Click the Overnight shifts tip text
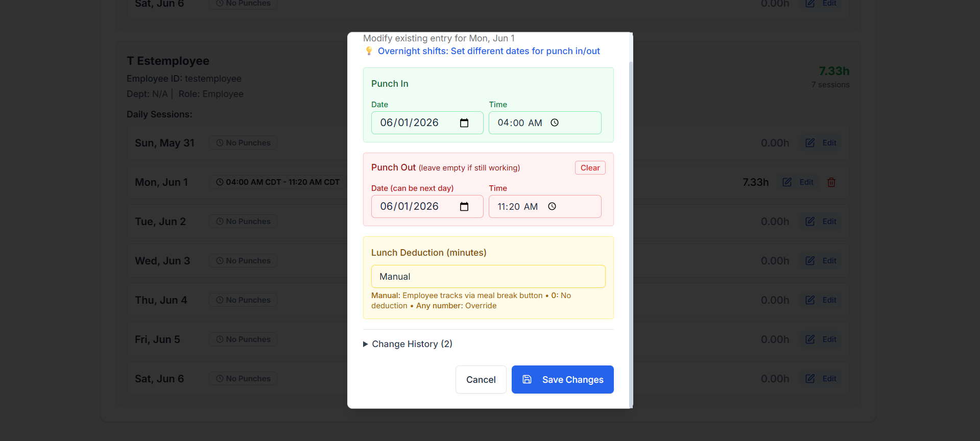Screen dimensions: 980x441 [x=489, y=51]
